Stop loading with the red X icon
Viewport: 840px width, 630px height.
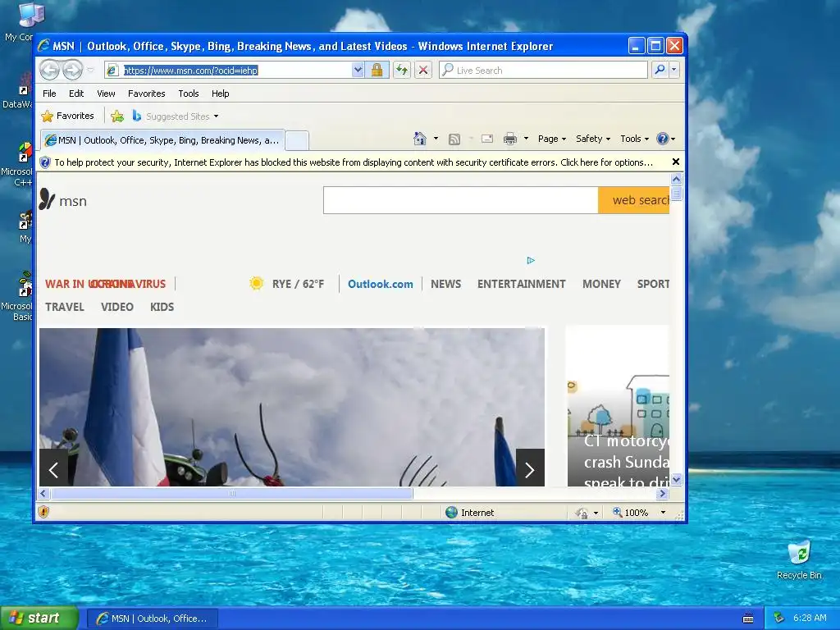pos(423,71)
